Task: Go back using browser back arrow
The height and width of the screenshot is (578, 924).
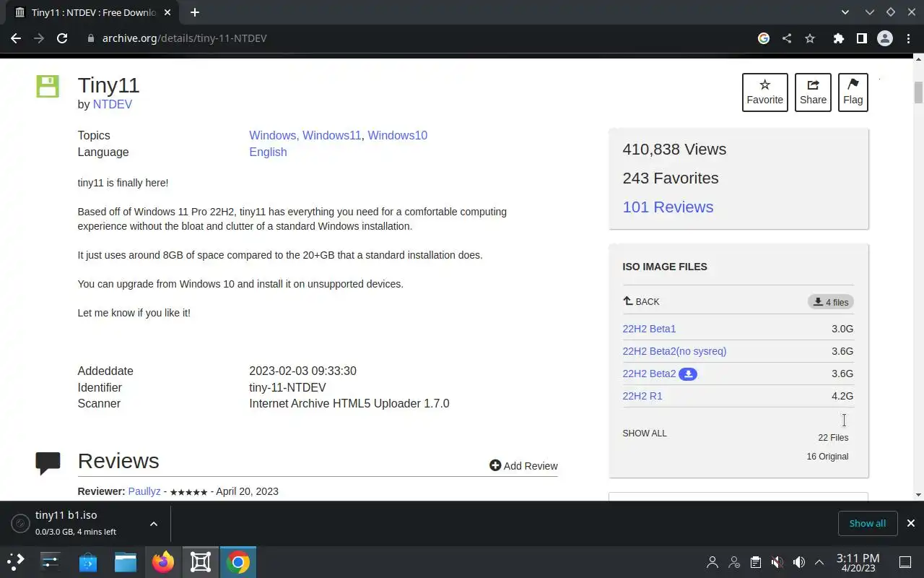Action: 16,38
